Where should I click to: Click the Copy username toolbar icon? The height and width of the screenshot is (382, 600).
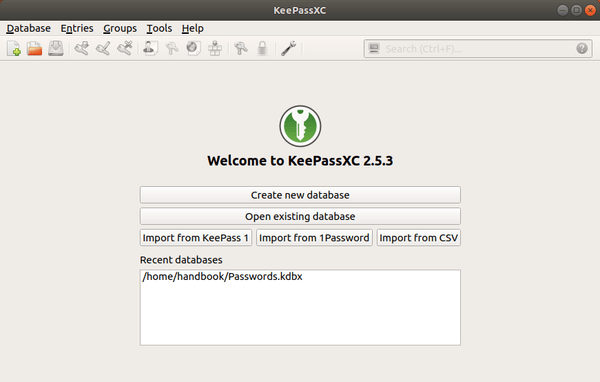pos(150,49)
